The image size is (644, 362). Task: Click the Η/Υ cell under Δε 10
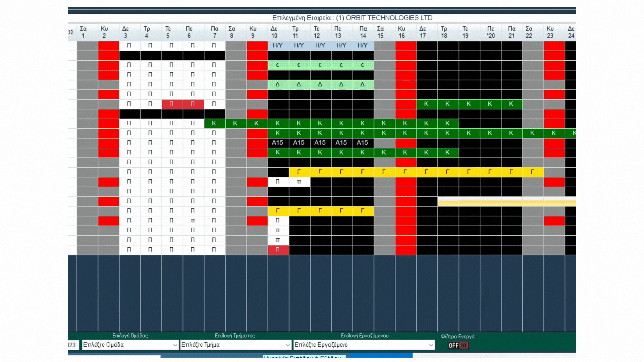pyautogui.click(x=278, y=46)
